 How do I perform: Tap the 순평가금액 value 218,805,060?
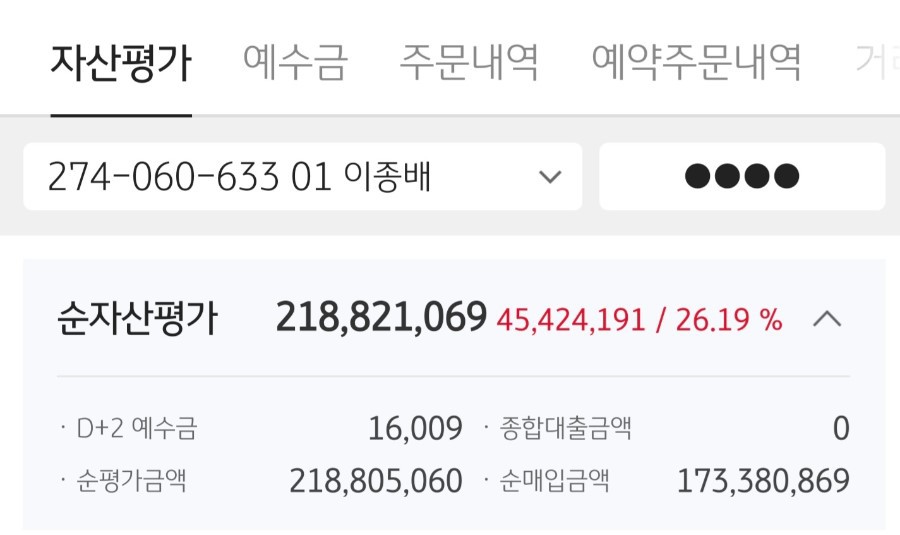(376, 481)
